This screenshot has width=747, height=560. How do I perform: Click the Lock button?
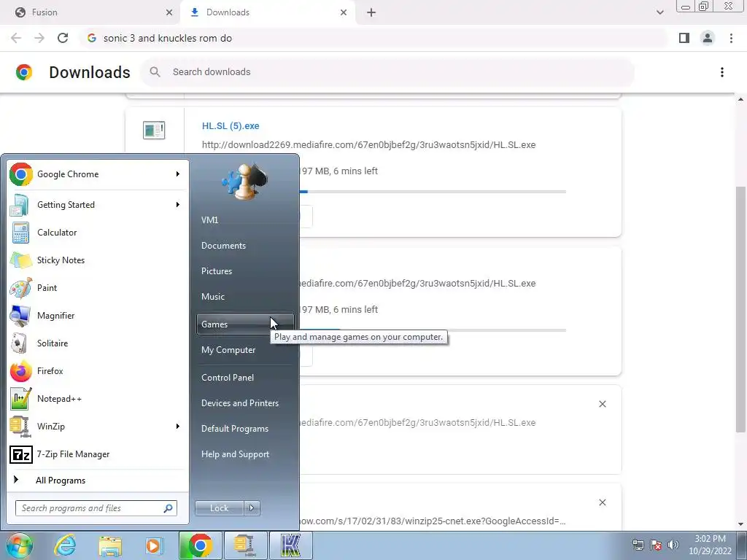[219, 508]
